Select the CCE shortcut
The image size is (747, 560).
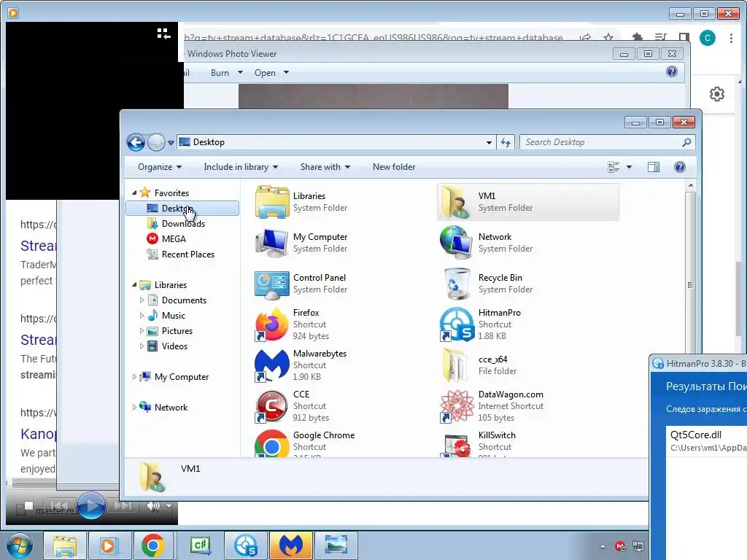292,406
